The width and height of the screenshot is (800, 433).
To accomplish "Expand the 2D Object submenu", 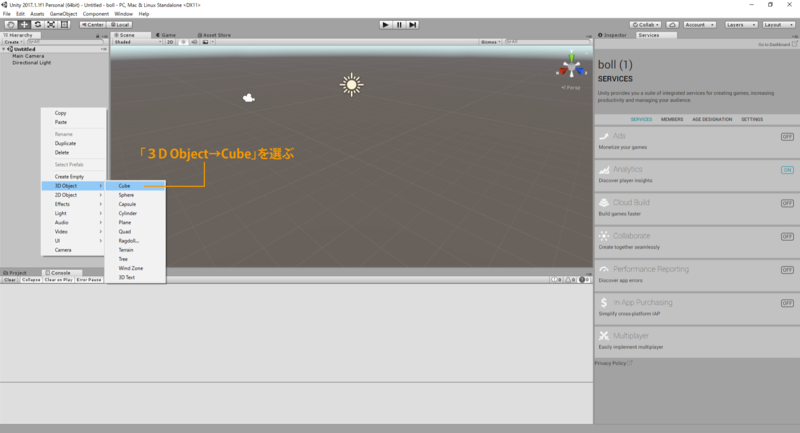I will tap(73, 195).
